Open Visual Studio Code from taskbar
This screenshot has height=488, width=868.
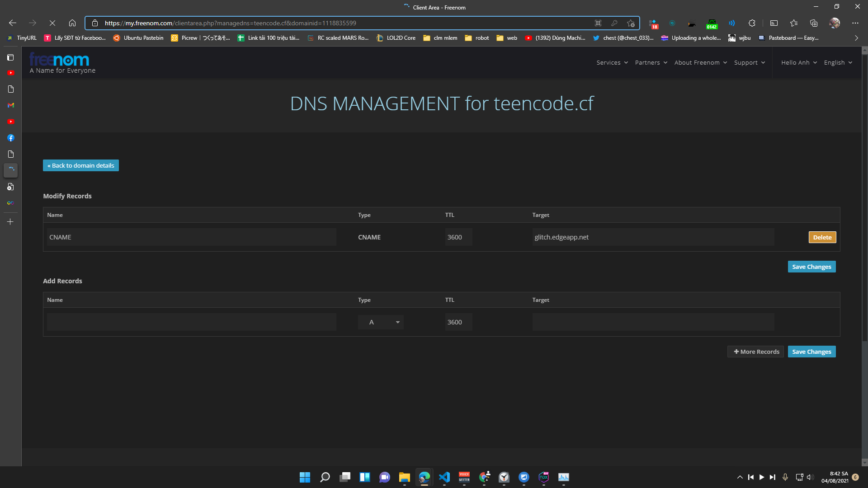coord(444,477)
